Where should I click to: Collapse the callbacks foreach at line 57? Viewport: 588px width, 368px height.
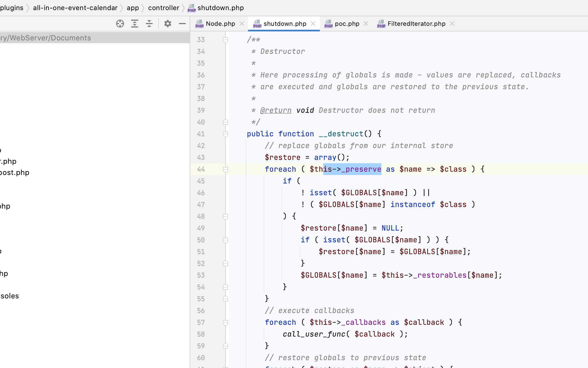[x=226, y=323]
